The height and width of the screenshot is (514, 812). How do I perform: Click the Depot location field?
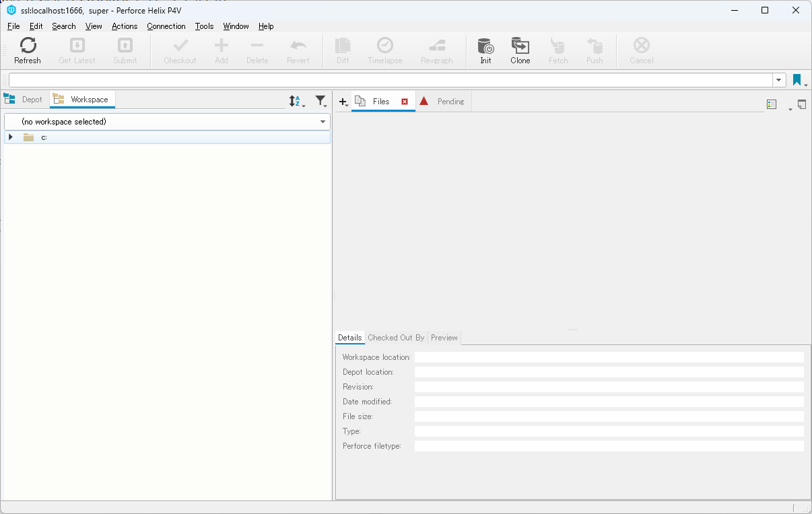tap(609, 372)
